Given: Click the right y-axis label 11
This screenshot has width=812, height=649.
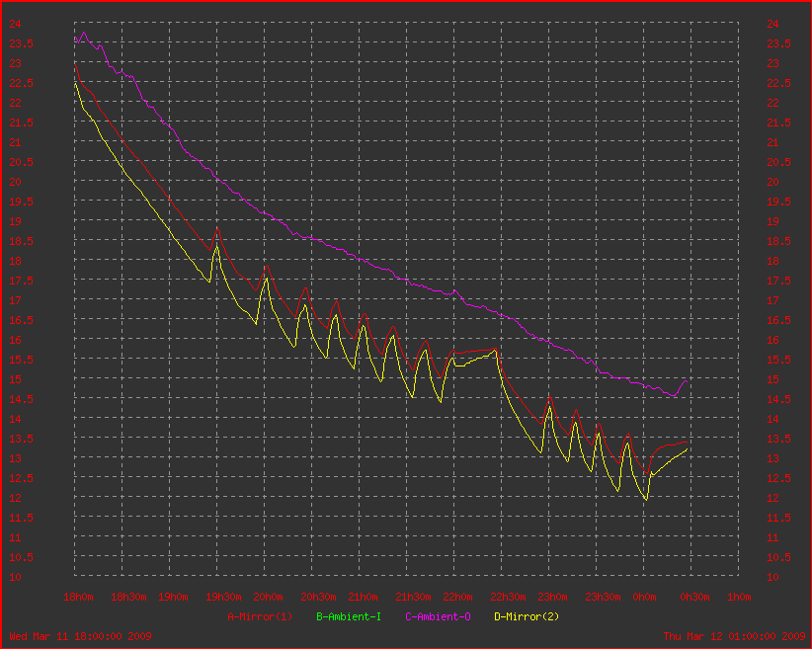Looking at the screenshot, I should (772, 537).
